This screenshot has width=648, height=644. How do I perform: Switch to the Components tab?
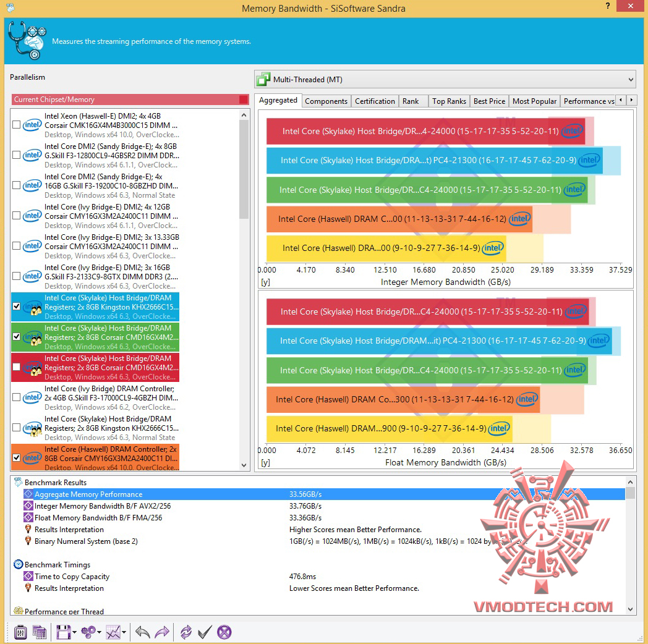[x=326, y=101]
